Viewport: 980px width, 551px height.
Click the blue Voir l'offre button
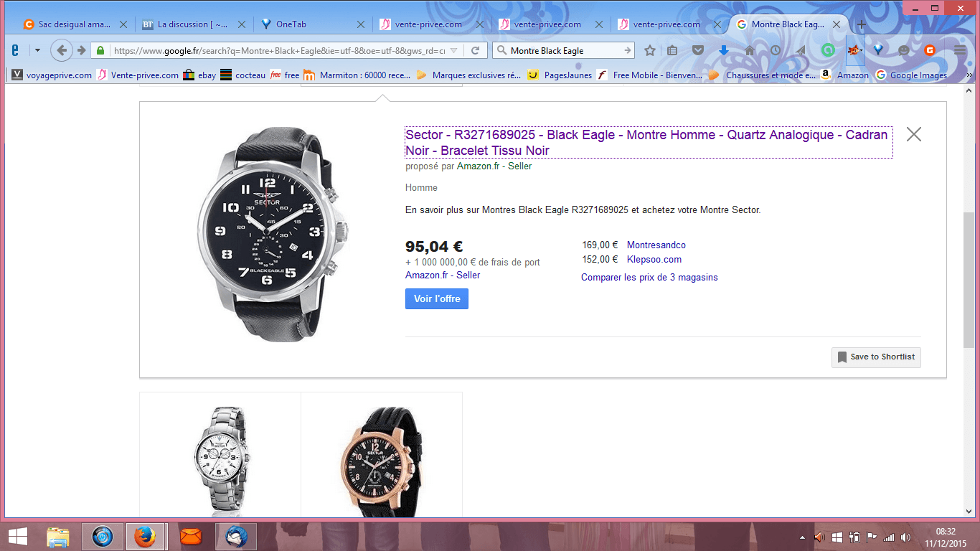pyautogui.click(x=436, y=298)
